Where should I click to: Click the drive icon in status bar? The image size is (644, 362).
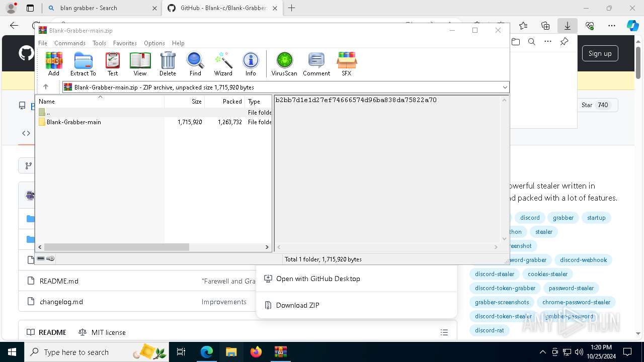click(x=41, y=258)
